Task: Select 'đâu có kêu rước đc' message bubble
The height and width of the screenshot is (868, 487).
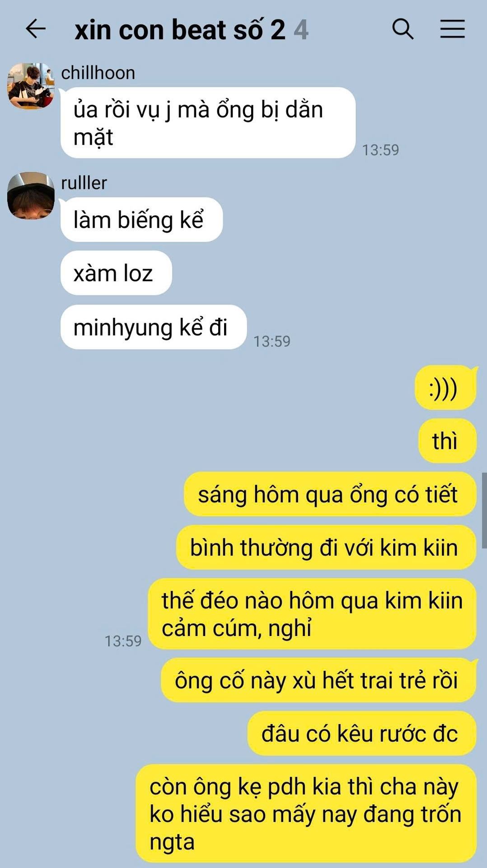Action: [x=362, y=733]
